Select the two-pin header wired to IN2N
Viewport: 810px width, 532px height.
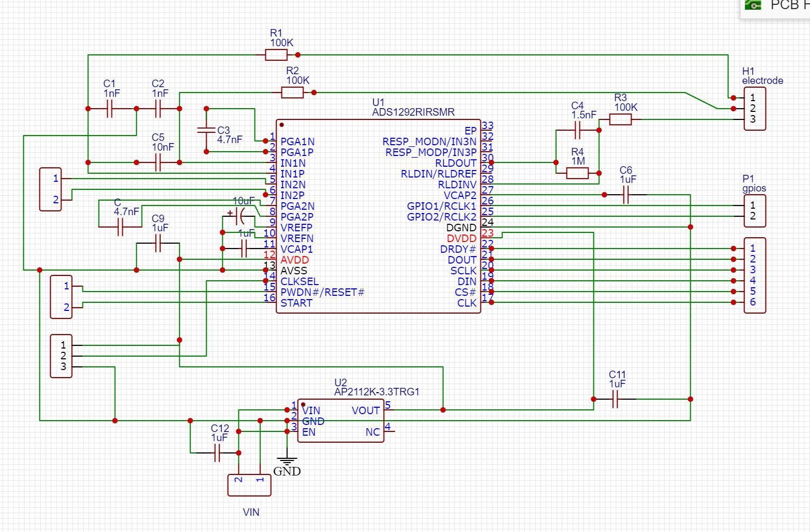(x=51, y=189)
